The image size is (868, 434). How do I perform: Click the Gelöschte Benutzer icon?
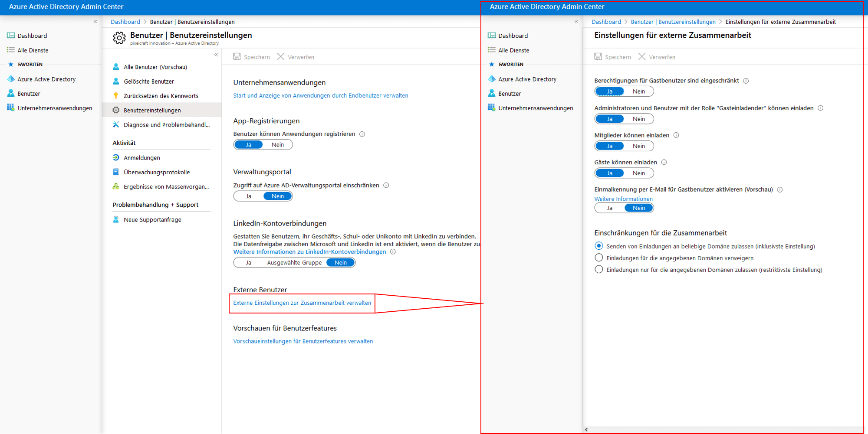pyautogui.click(x=116, y=81)
